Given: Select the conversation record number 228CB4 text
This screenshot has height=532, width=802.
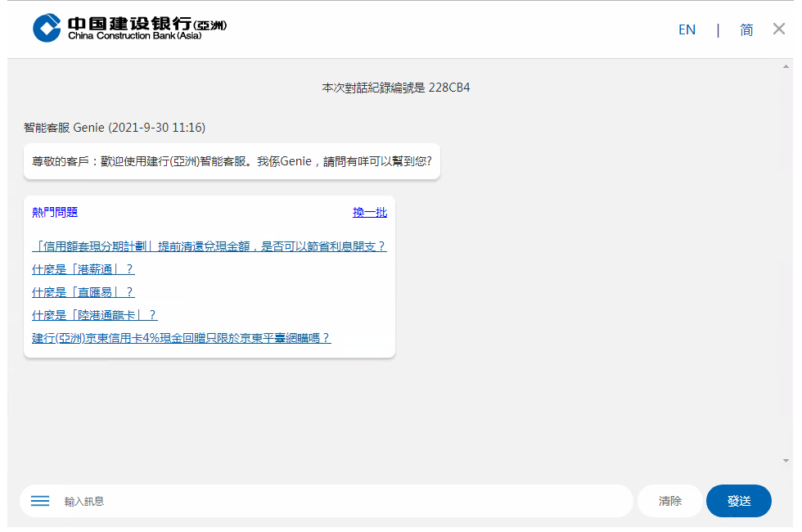Looking at the screenshot, I should tap(449, 88).
